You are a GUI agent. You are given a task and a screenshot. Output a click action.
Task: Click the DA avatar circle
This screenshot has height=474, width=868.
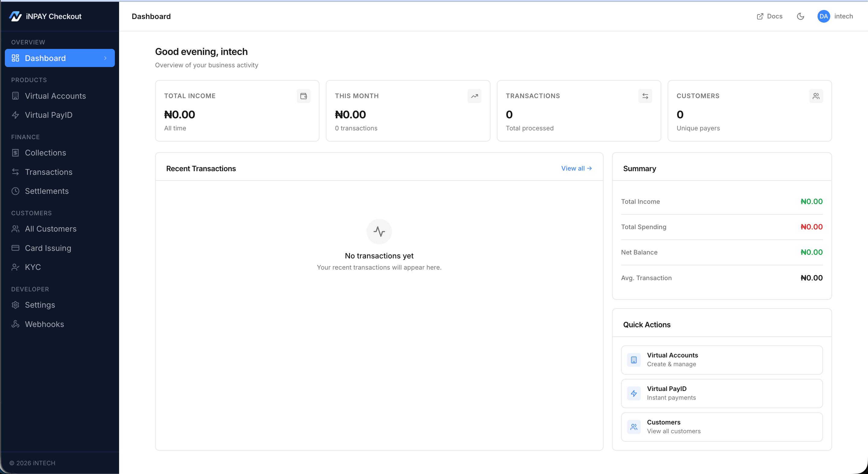click(x=823, y=16)
